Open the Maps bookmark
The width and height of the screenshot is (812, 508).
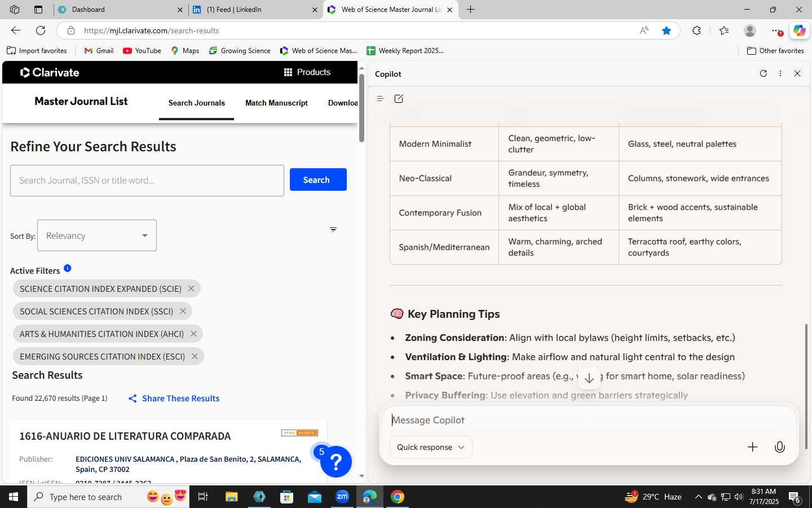tap(185, 51)
